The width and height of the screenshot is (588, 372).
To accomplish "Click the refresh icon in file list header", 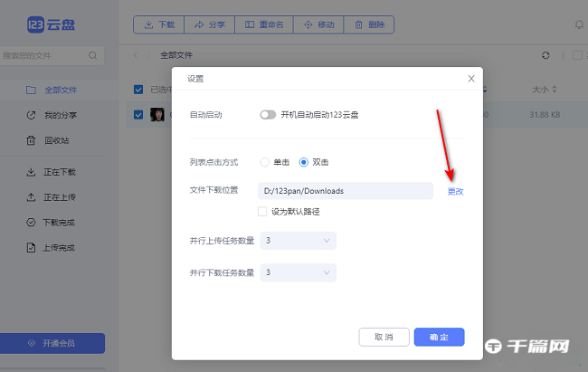I will (x=545, y=56).
